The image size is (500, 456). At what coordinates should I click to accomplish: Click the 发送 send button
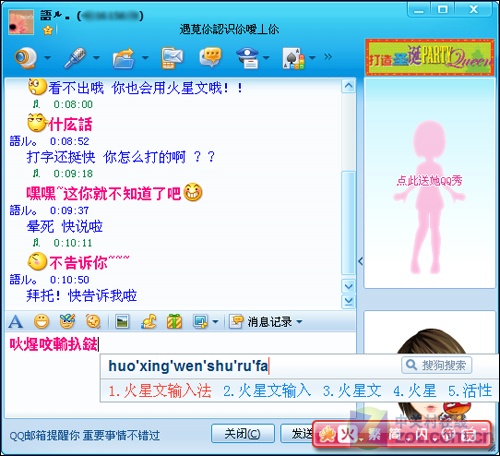[298, 434]
